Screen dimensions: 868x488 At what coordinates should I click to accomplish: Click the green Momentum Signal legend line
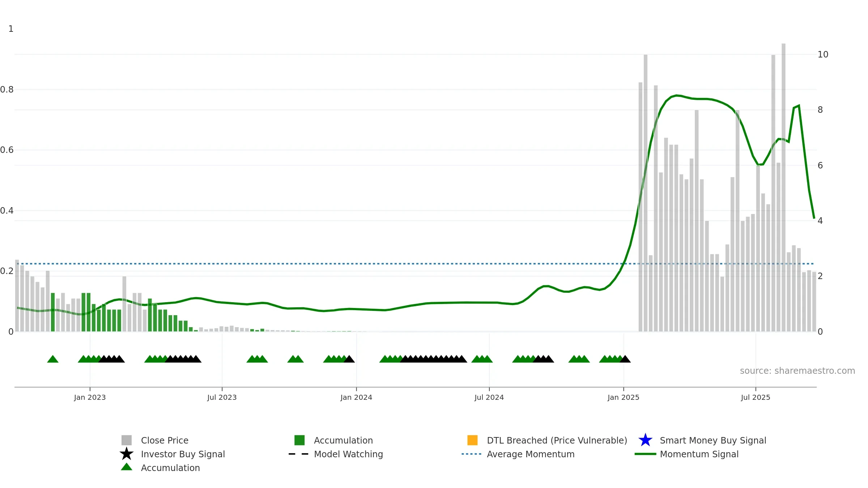click(645, 454)
